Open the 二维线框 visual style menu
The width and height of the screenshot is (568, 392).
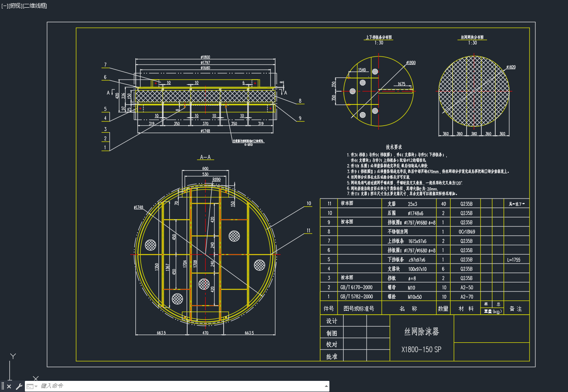coord(35,6)
